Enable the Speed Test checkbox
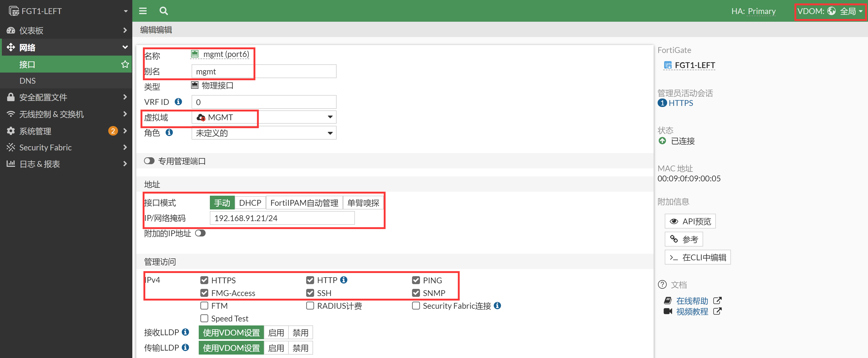The image size is (868, 358). (204, 318)
